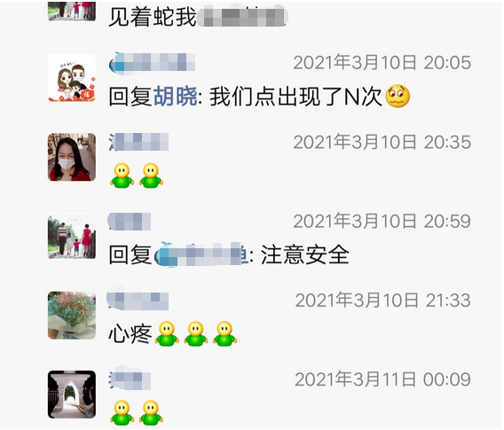Open the partial avatar beside 见着蛇我
Viewport: 504px width, 430px height.
click(72, 11)
